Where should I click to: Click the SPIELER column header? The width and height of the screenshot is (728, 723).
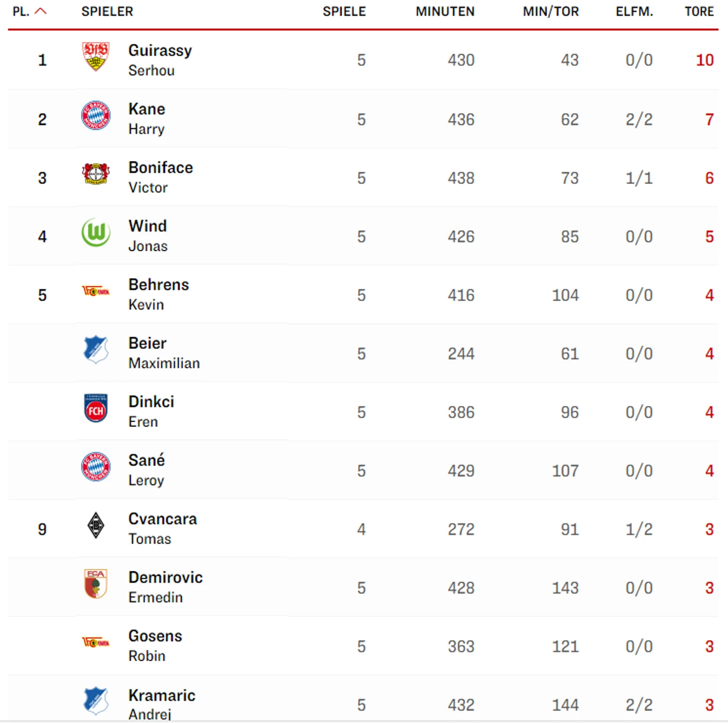click(x=107, y=11)
